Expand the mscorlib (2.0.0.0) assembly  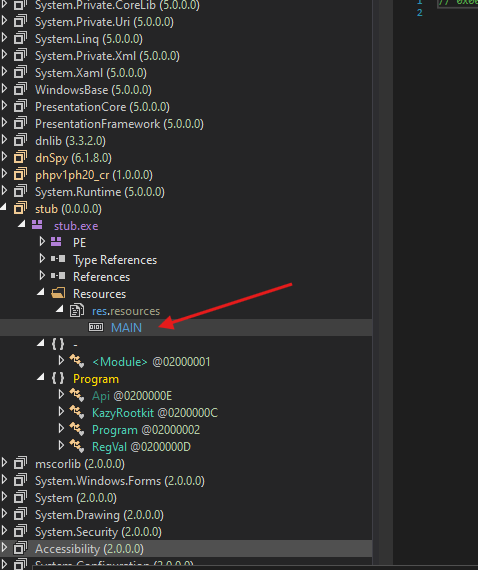(4, 463)
